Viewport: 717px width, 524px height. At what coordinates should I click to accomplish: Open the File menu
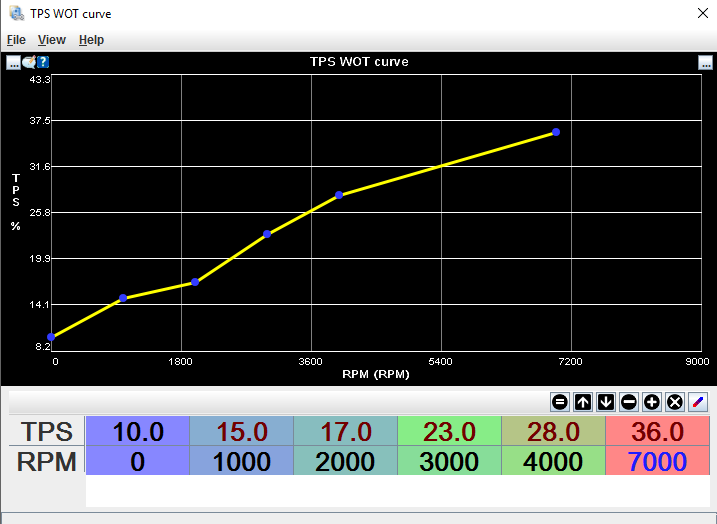16,40
